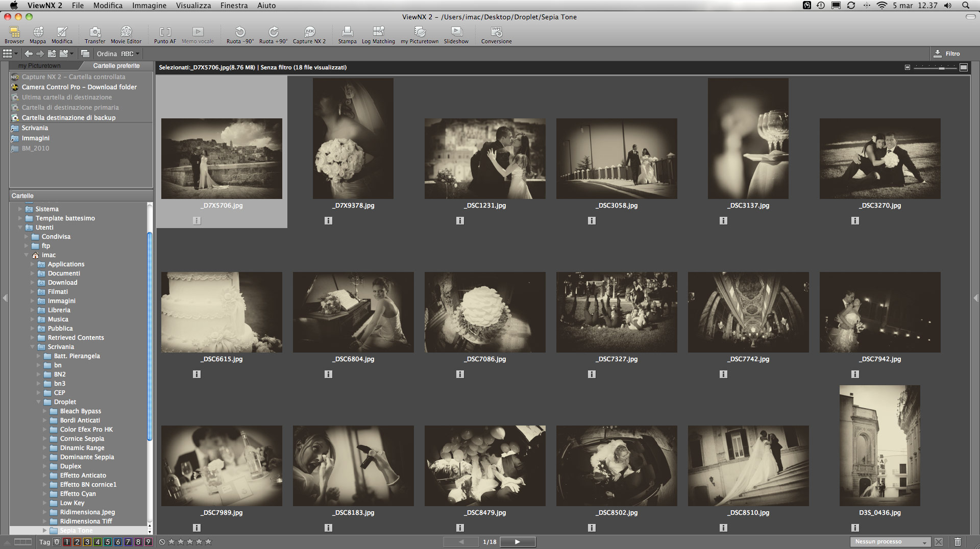Open the Modifica menu in the menu bar
Screen dimensions: 980x549
pyautogui.click(x=108, y=6)
